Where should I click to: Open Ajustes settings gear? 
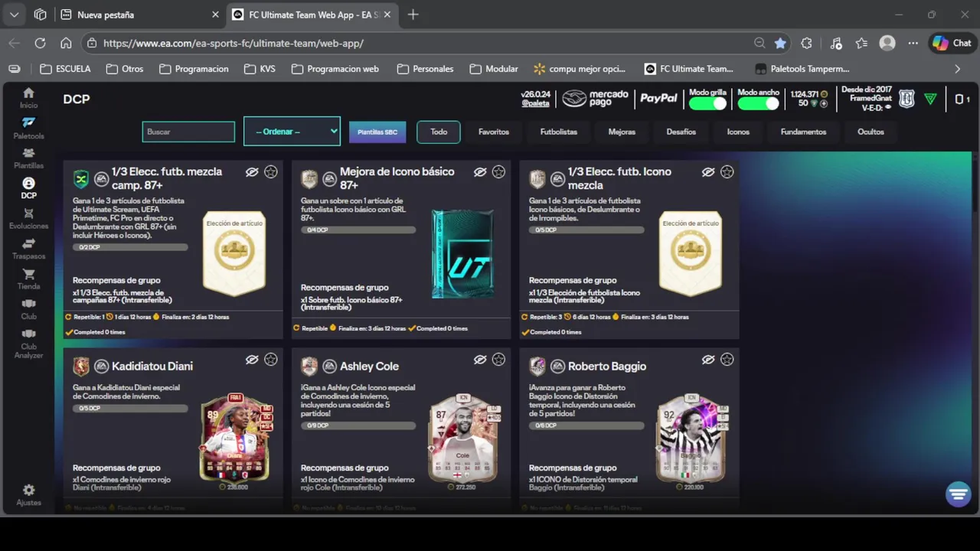[x=28, y=495]
